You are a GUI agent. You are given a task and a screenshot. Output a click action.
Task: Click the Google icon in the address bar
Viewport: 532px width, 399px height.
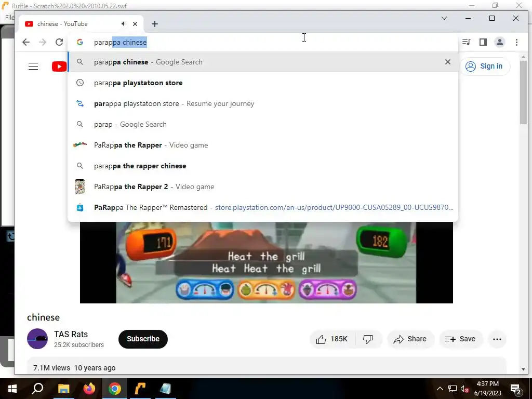tap(79, 42)
